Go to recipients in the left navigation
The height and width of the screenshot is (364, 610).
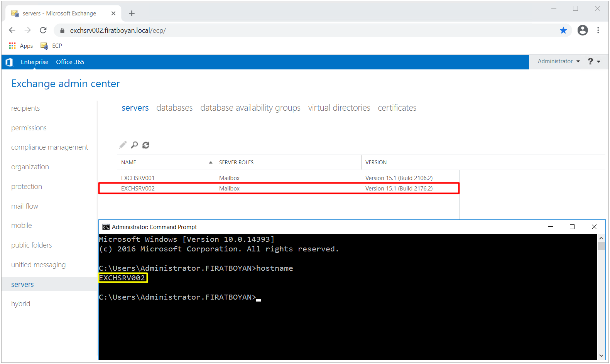pos(25,108)
